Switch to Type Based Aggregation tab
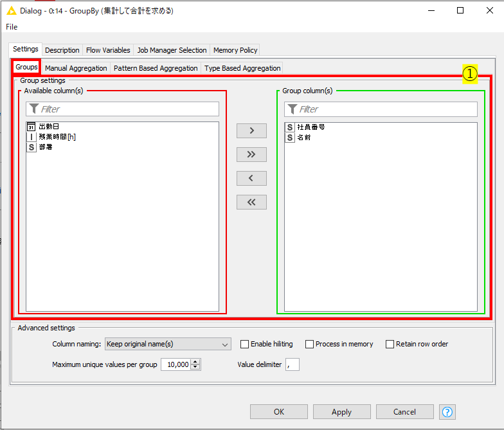The image size is (504, 430). click(x=242, y=68)
